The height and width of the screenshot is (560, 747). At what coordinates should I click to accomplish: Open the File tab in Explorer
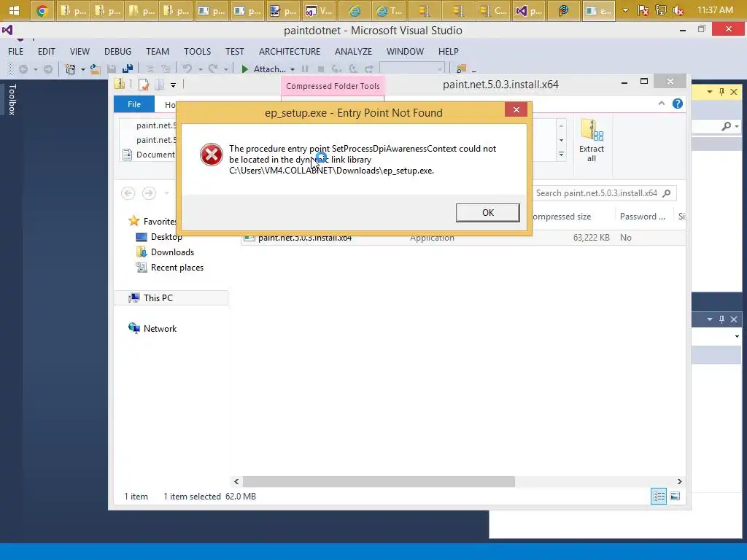[134, 104]
